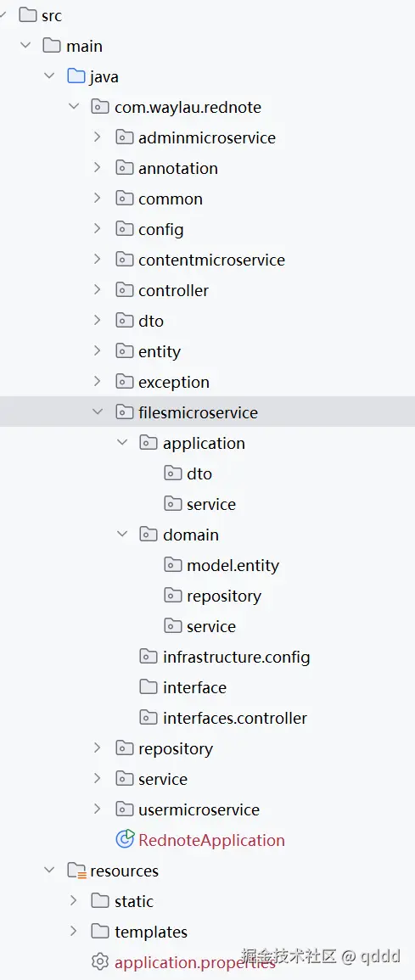Expand the usermicroservice package
Image resolution: width=415 pixels, height=980 pixels.
tap(97, 809)
